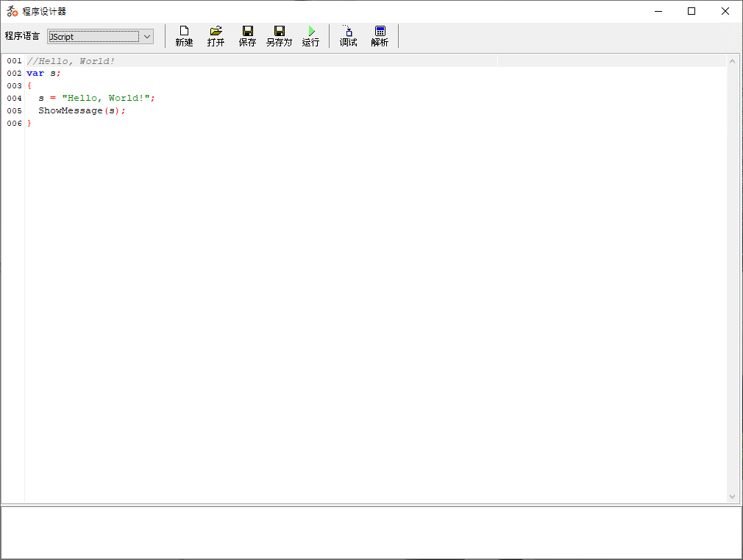The image size is (743, 560).
Task: Parse the script with 解析
Action: click(x=380, y=37)
